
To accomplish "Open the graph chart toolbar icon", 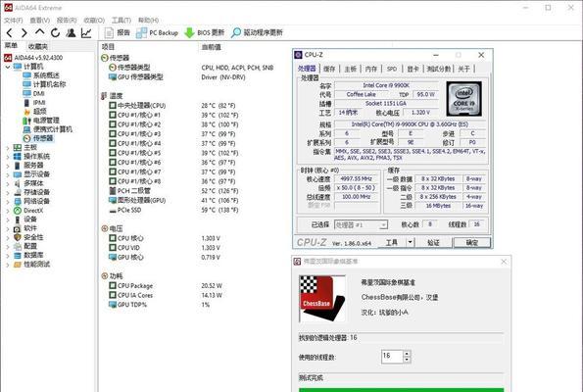I will click(x=86, y=32).
